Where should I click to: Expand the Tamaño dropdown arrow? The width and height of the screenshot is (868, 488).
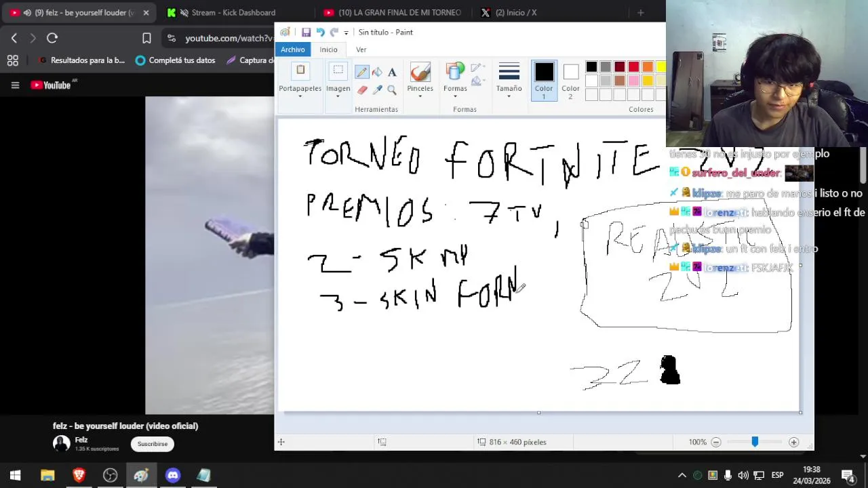(x=509, y=96)
